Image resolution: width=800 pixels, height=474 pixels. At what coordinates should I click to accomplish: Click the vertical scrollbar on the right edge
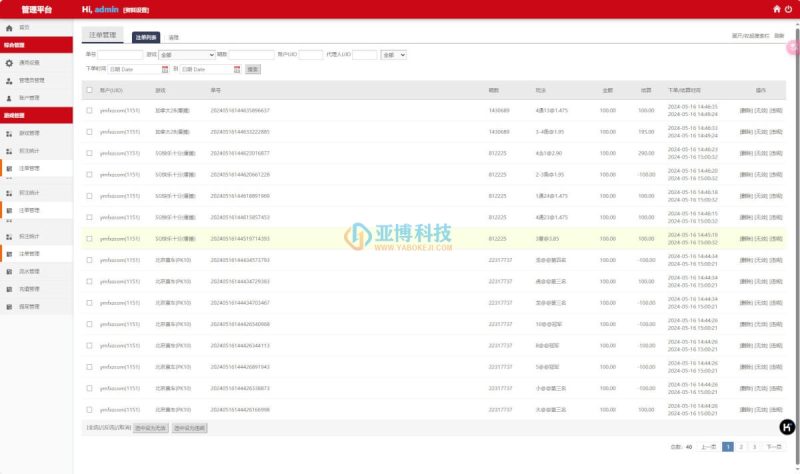coord(797,245)
